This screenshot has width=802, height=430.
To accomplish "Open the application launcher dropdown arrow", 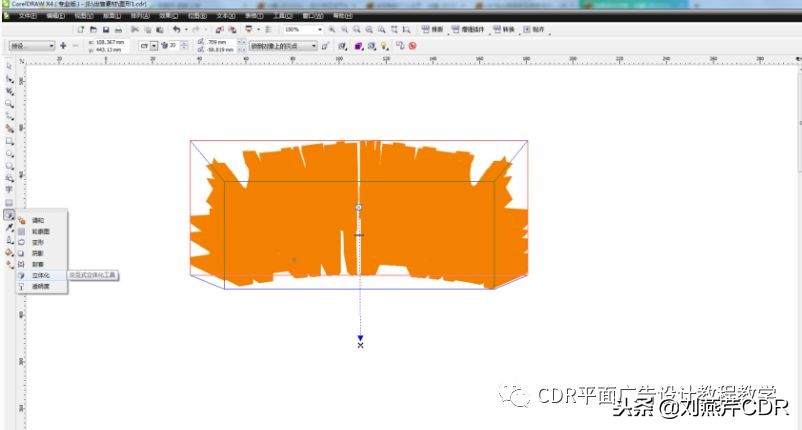I will pyautogui.click(x=258, y=30).
